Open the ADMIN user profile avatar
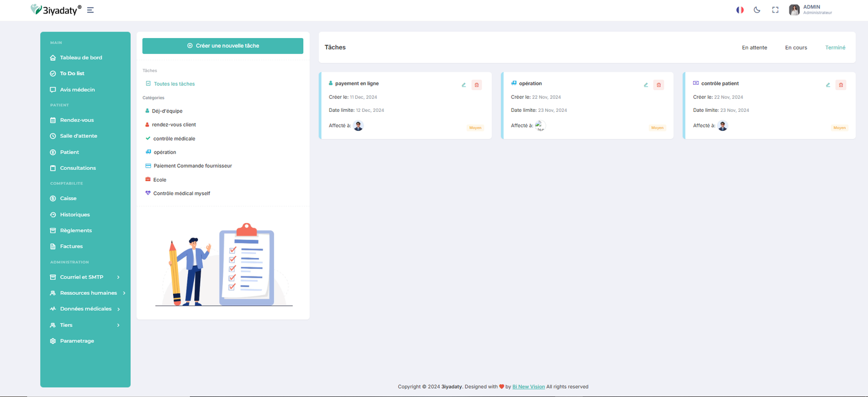868x397 pixels. (x=794, y=10)
